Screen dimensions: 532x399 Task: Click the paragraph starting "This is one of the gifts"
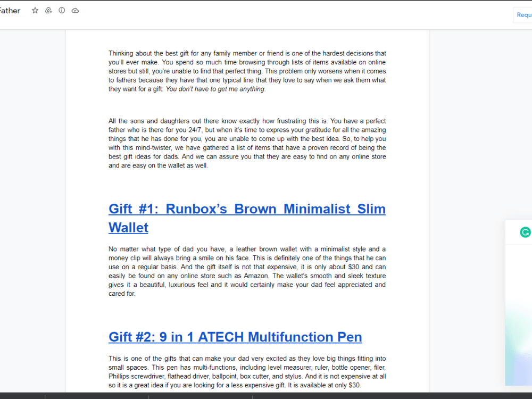pos(247,372)
